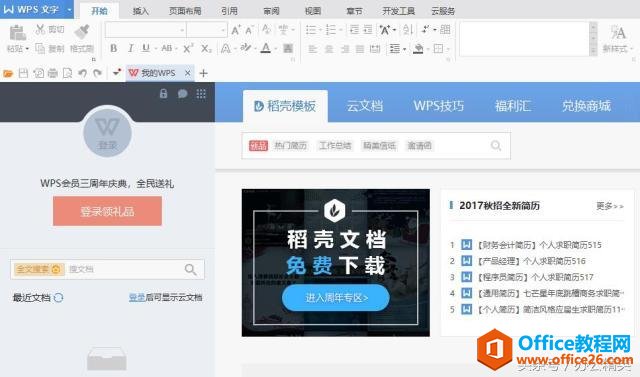Open 【财务会计简历】个人求职简历515

click(x=539, y=245)
